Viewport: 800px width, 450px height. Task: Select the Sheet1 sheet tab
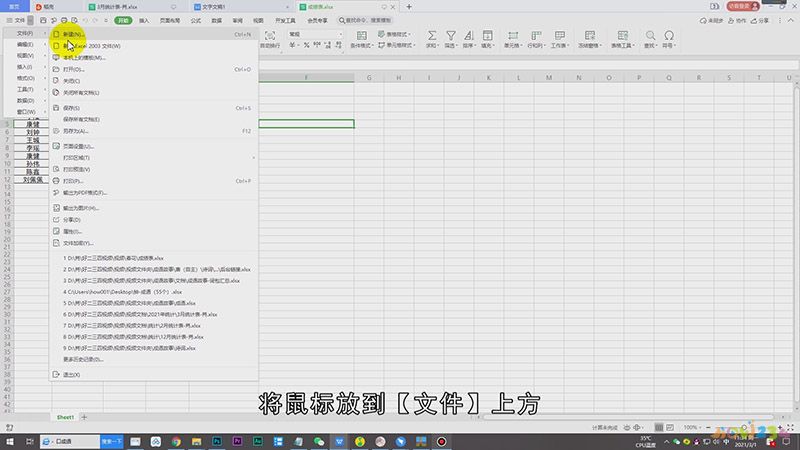pos(65,417)
